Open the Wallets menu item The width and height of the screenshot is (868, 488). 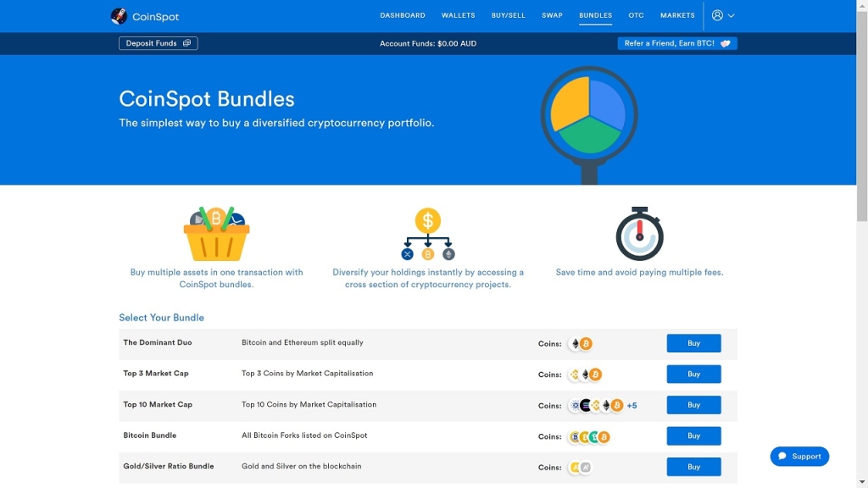pos(458,15)
